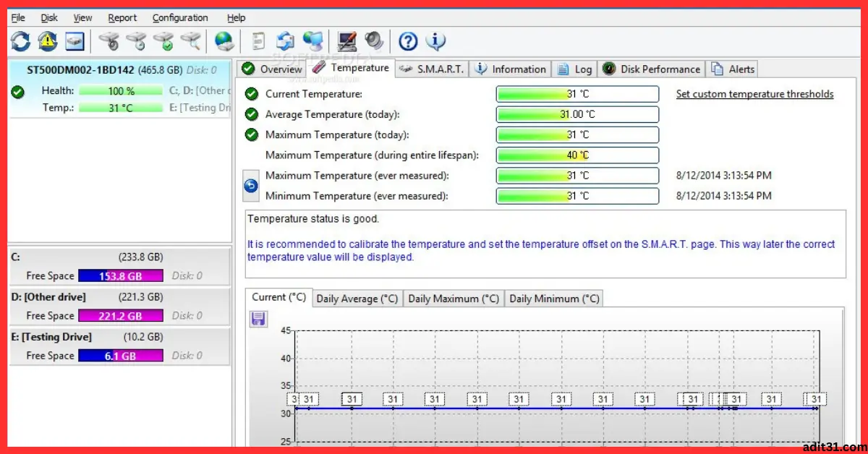Click the D: free space 221.2 GB bar

coord(121,316)
